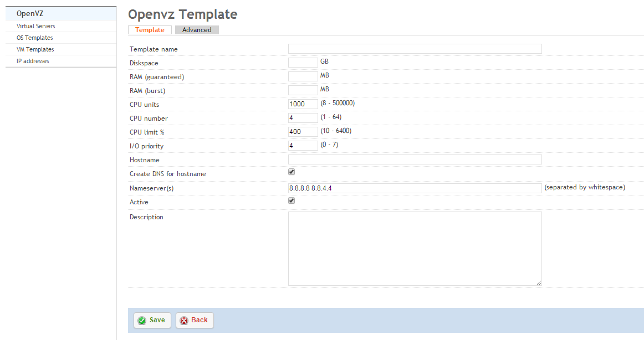Click the red X icon on Back

coord(184,321)
